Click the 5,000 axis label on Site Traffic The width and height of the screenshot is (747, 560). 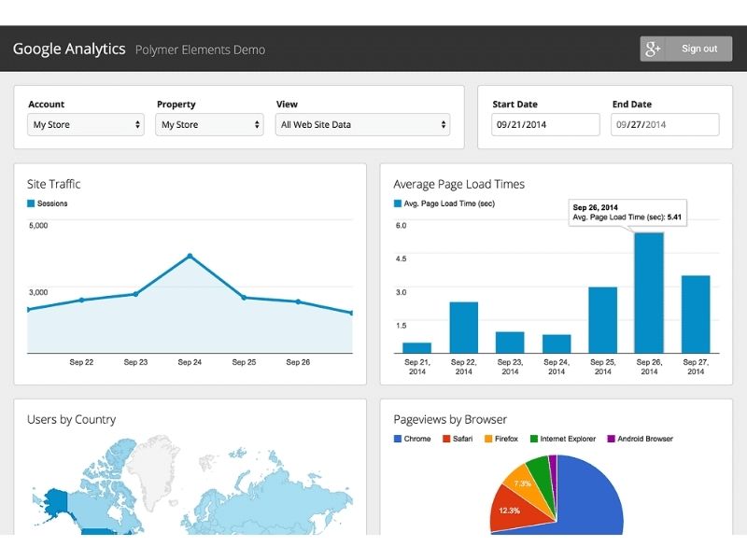38,226
